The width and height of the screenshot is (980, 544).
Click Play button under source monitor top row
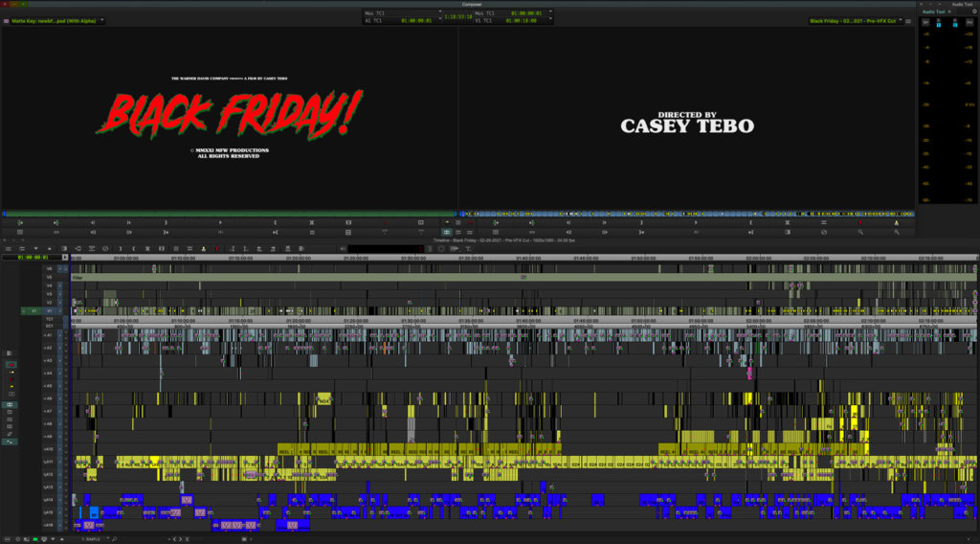[x=220, y=222]
